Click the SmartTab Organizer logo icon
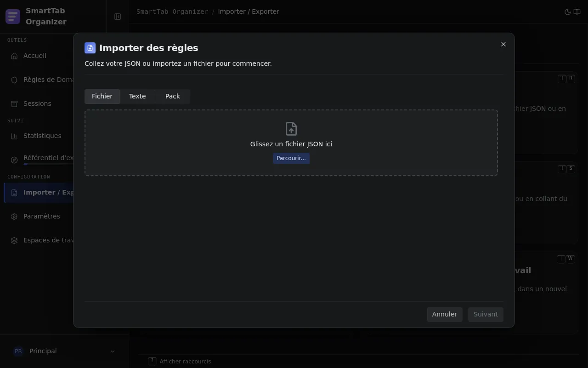The image size is (588, 368). (x=13, y=17)
